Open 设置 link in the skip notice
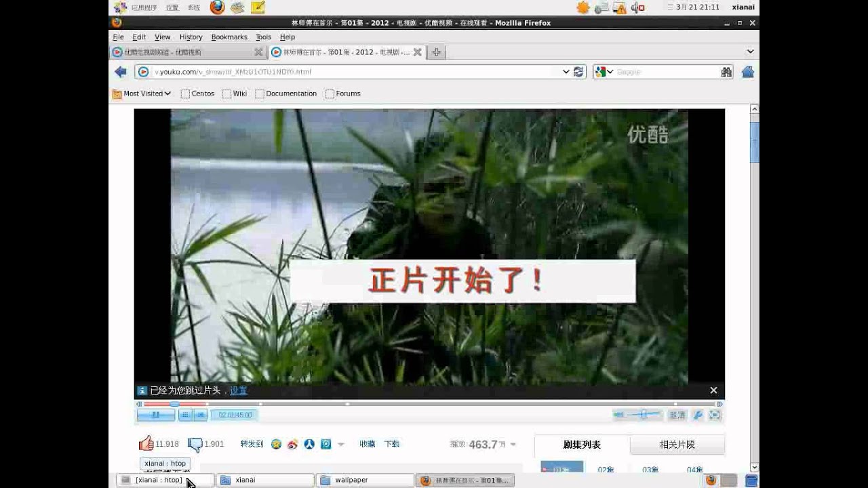Screen dimensions: 868x488 [239, 390]
